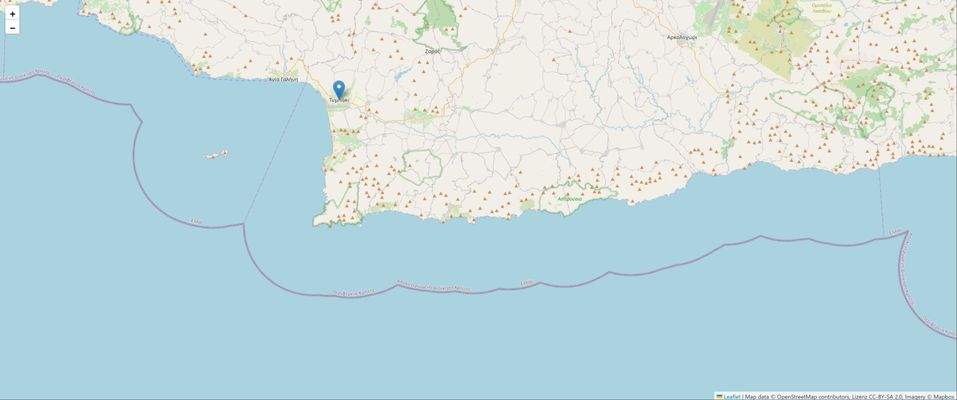Click the small island off the west coast
957x400 pixels.
click(x=217, y=155)
